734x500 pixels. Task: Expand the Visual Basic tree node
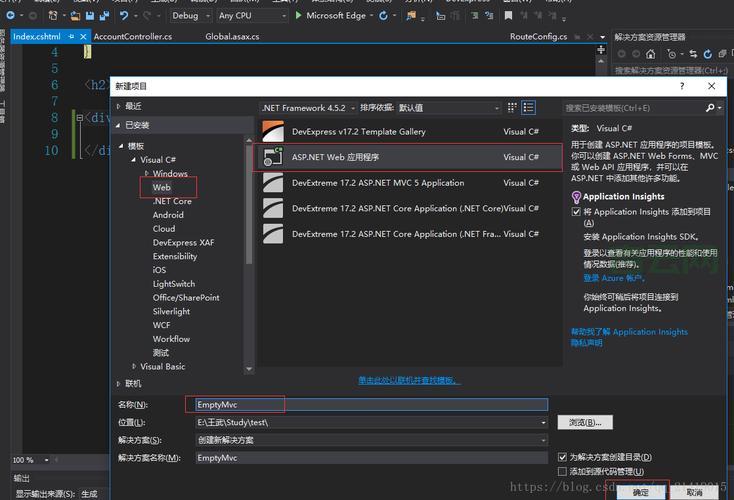pyautogui.click(x=133, y=366)
